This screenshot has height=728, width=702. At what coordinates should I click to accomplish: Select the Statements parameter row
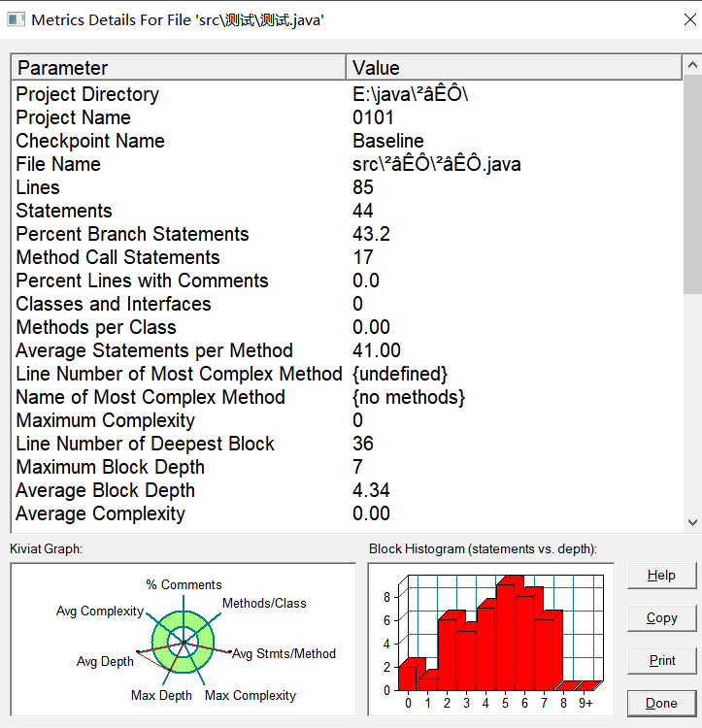tap(347, 211)
